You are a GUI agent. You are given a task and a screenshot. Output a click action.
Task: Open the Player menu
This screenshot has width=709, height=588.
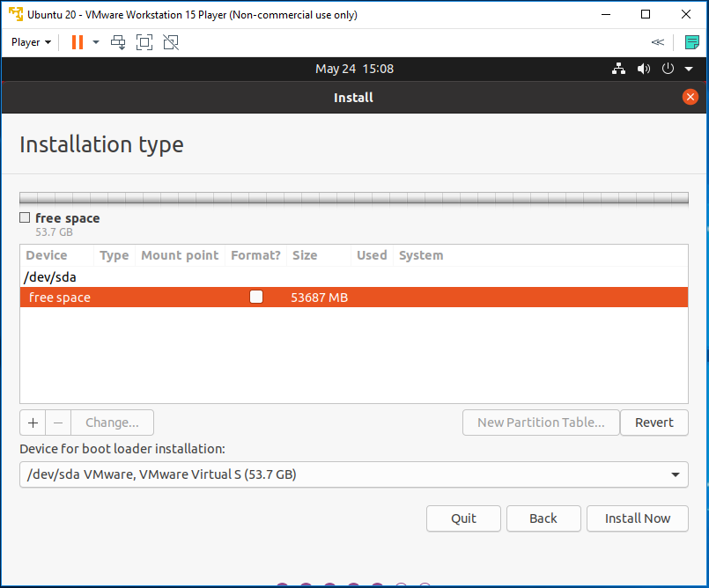pyautogui.click(x=31, y=42)
